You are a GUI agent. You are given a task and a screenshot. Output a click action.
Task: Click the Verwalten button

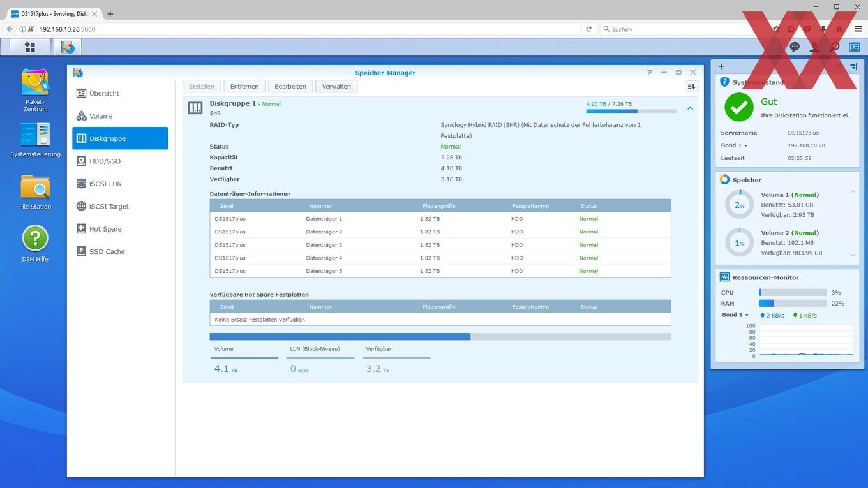pyautogui.click(x=336, y=86)
